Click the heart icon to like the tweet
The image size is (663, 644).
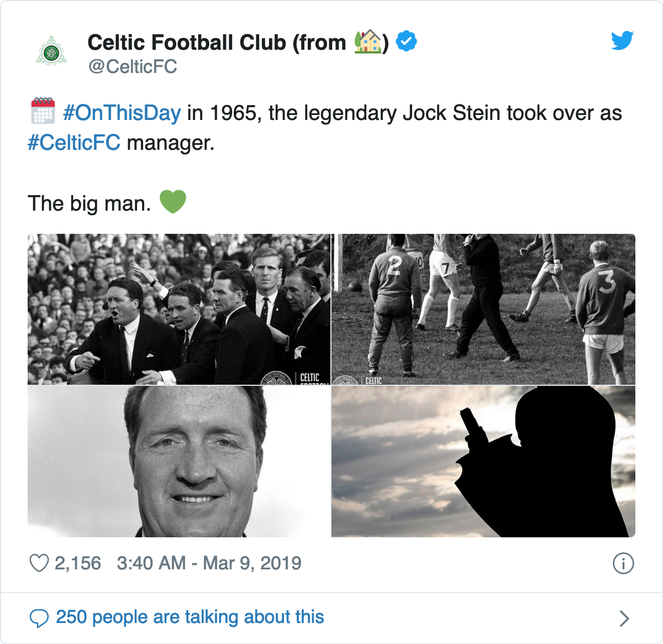coord(39,564)
